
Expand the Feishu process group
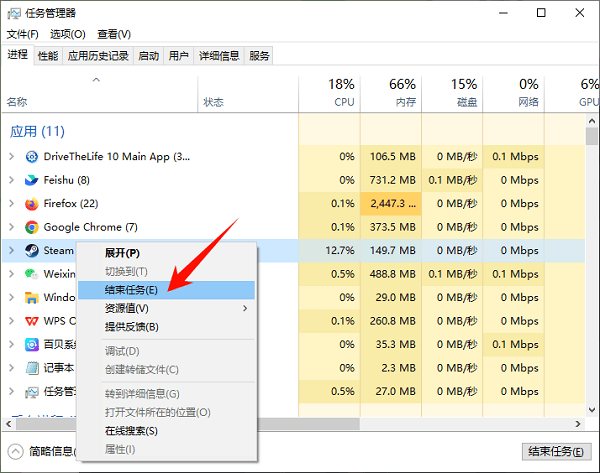tap(11, 180)
